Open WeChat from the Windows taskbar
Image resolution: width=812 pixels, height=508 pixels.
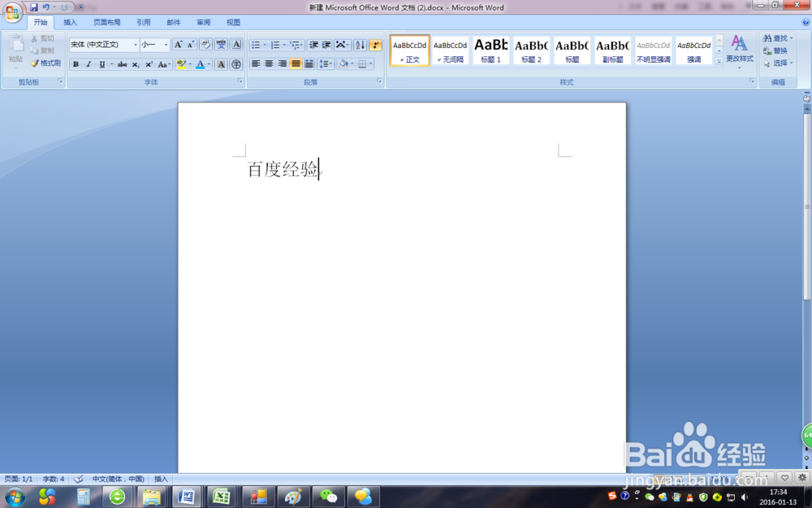pos(328,497)
